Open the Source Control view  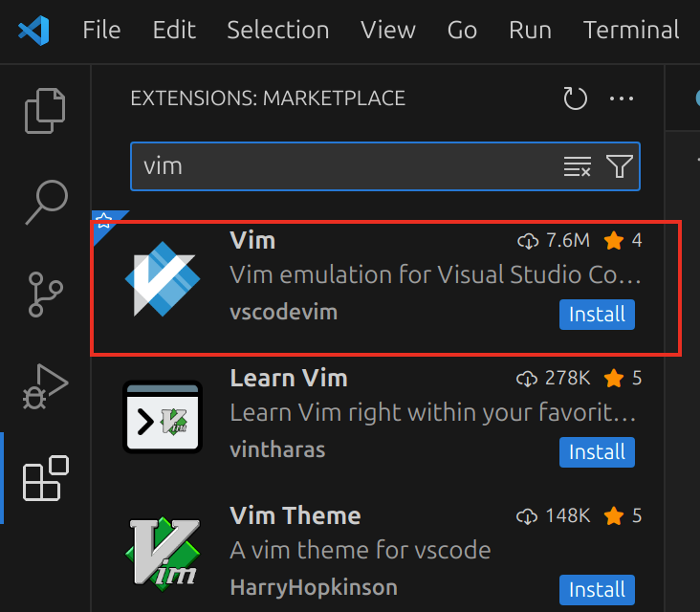[x=45, y=295]
